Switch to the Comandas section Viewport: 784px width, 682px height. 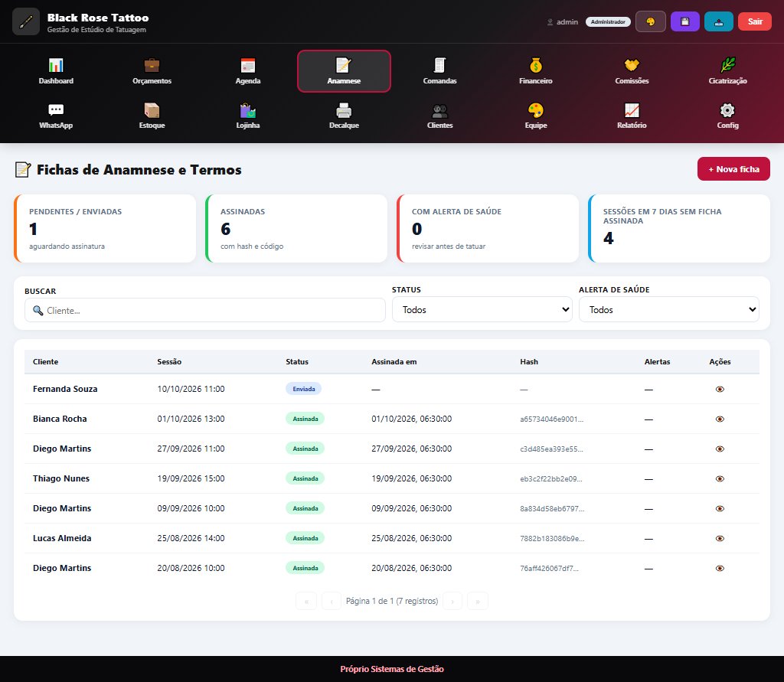click(x=440, y=71)
